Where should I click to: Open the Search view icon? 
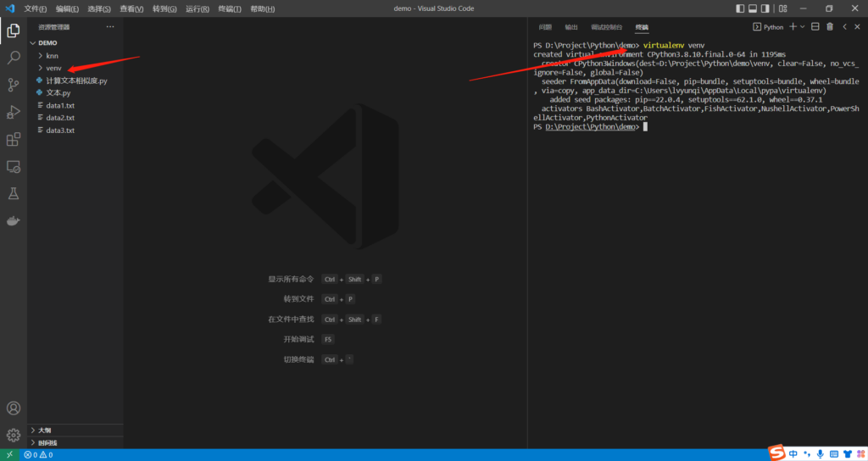coord(14,58)
